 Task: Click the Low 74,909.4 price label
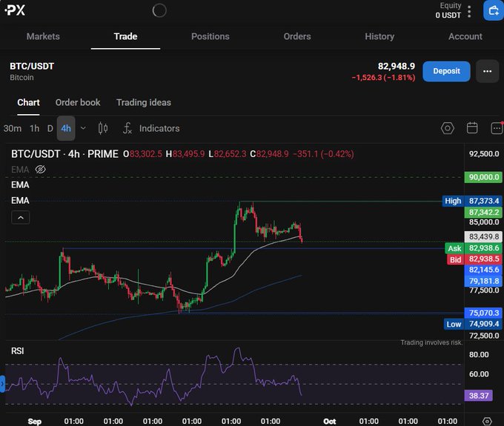click(x=473, y=324)
